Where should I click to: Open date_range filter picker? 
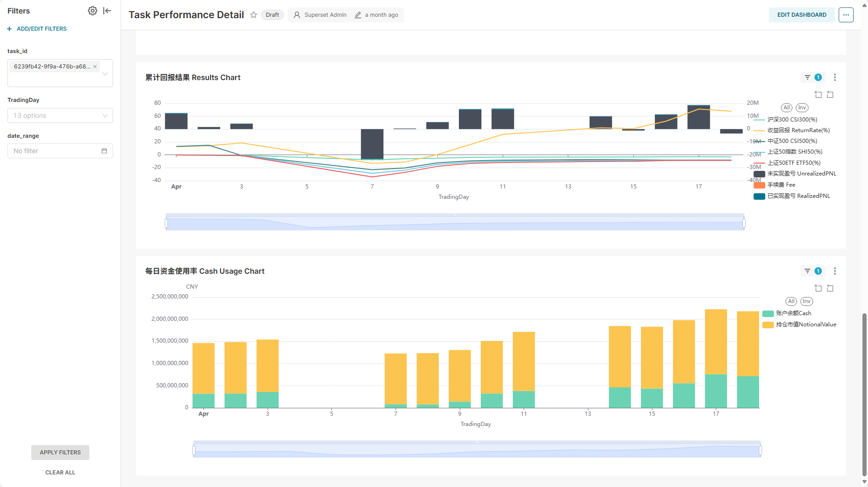60,151
